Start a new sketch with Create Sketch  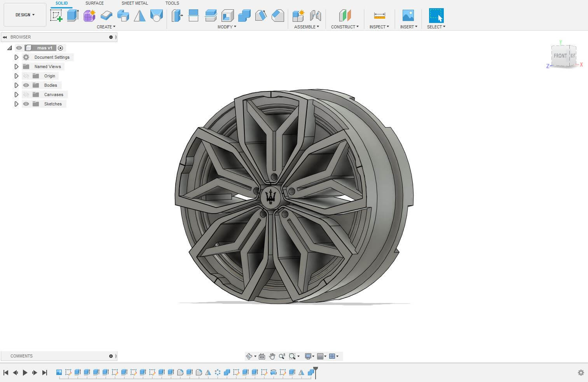pos(56,16)
